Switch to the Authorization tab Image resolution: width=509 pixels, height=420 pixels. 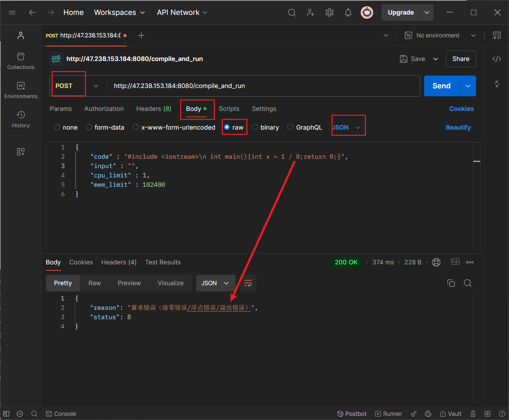coord(104,109)
